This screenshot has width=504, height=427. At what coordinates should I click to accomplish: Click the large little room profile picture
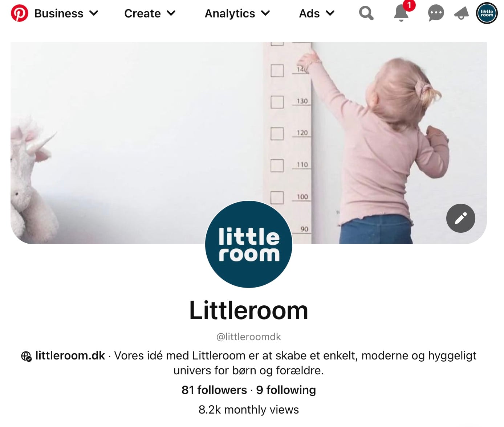pos(249,244)
